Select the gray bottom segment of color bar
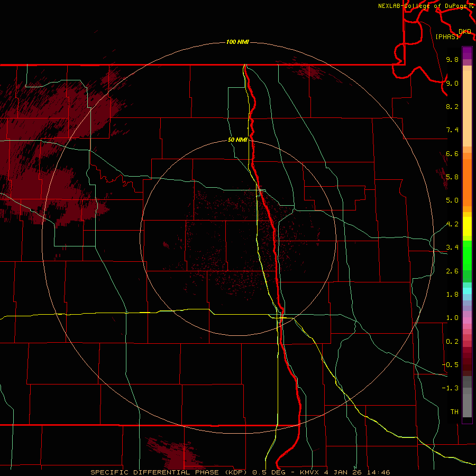The height and width of the screenshot is (476, 476). [x=467, y=405]
